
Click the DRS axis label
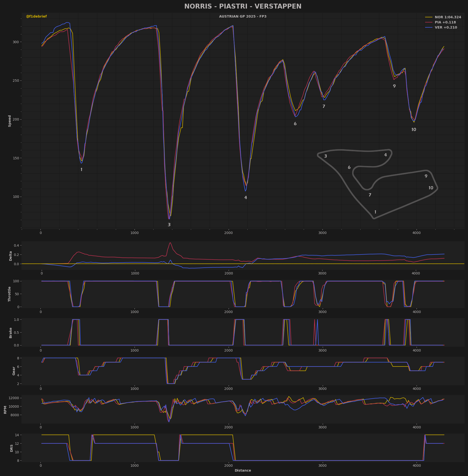pos(11,448)
